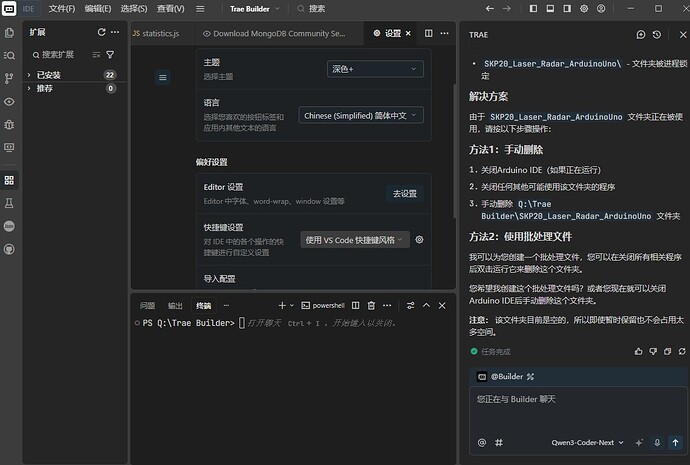Focus the 搜索扩展 input field
This screenshot has height=465, width=690.
59,55
